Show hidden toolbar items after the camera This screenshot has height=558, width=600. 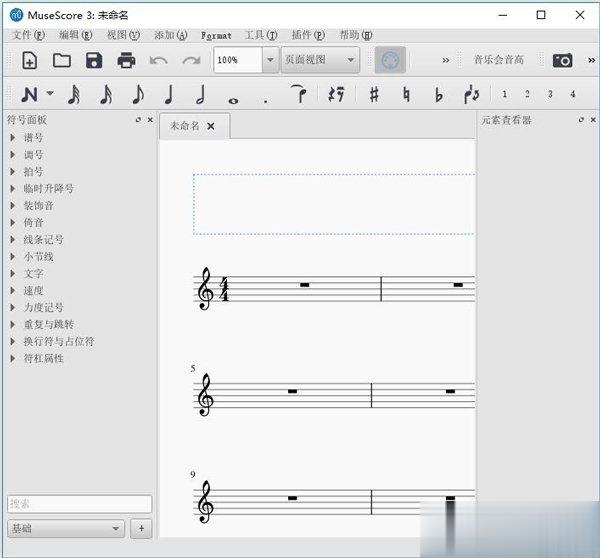click(592, 60)
